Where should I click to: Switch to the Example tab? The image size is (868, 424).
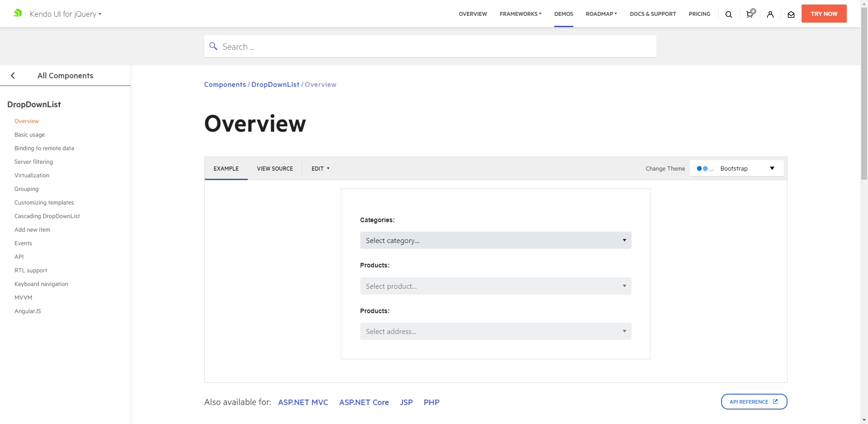226,168
